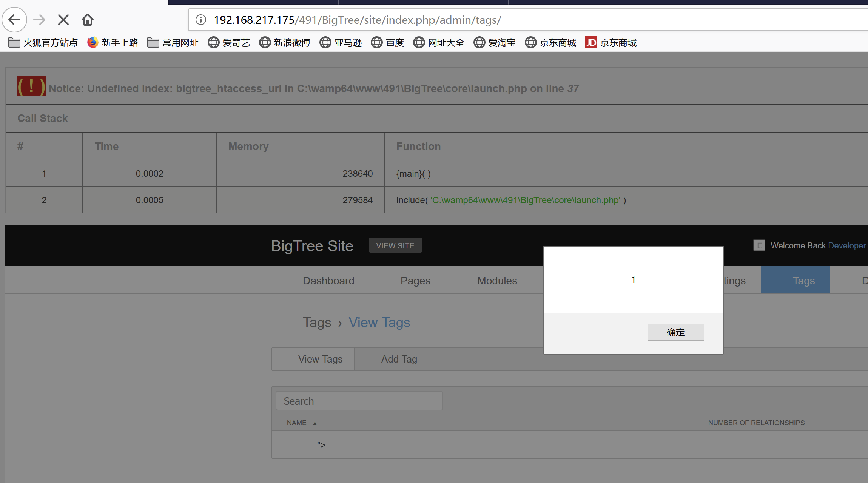Dismiss the alert with the 确定 button
The height and width of the screenshot is (483, 868).
click(x=675, y=332)
